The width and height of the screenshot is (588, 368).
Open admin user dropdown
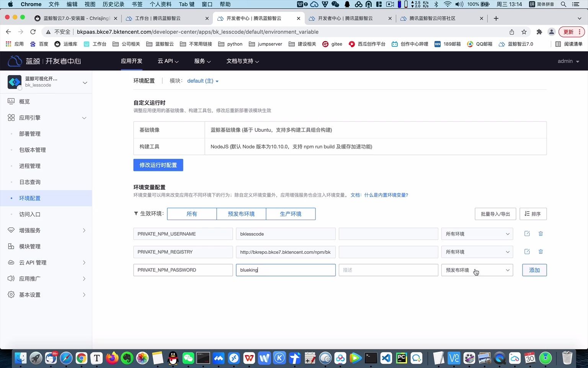pyautogui.click(x=568, y=61)
